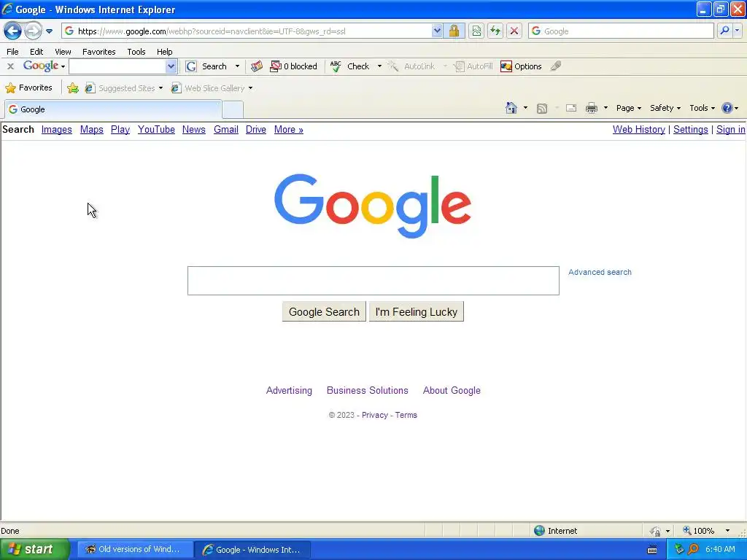The image size is (747, 560).
Task: Click the AutoLink toolbar button
Action: pyautogui.click(x=411, y=66)
